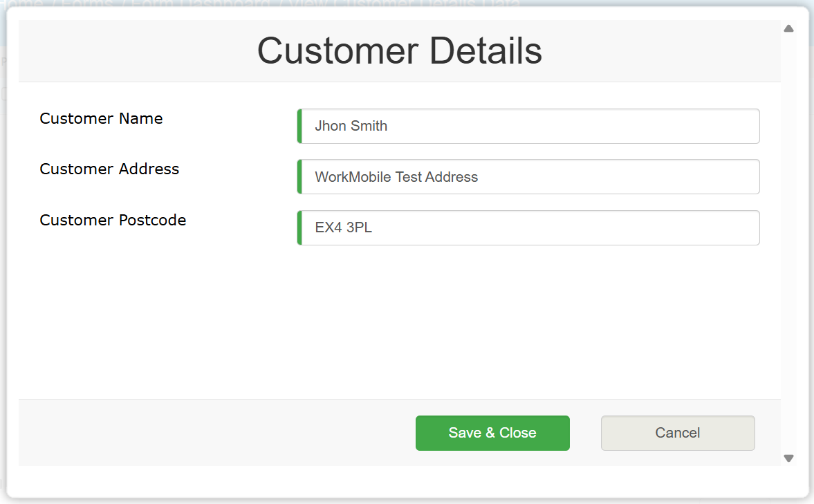Focus the Customer Address text box

pyautogui.click(x=529, y=177)
